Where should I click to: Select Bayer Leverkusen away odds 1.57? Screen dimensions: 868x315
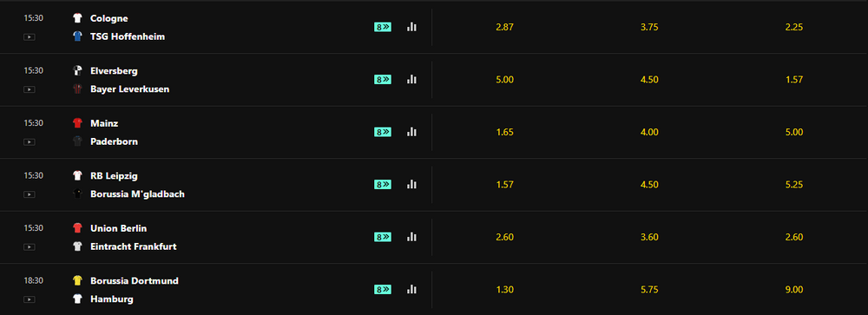click(x=794, y=80)
